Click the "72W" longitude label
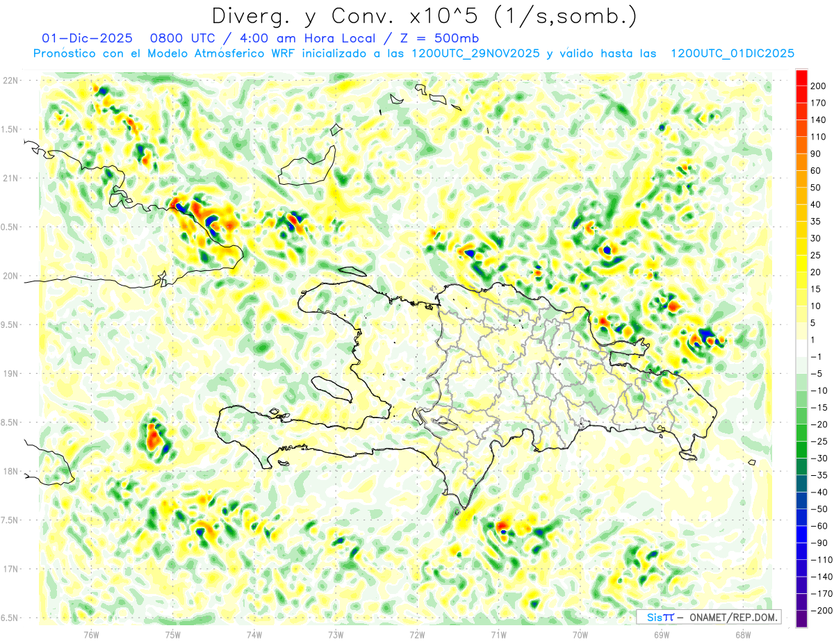 point(417,634)
